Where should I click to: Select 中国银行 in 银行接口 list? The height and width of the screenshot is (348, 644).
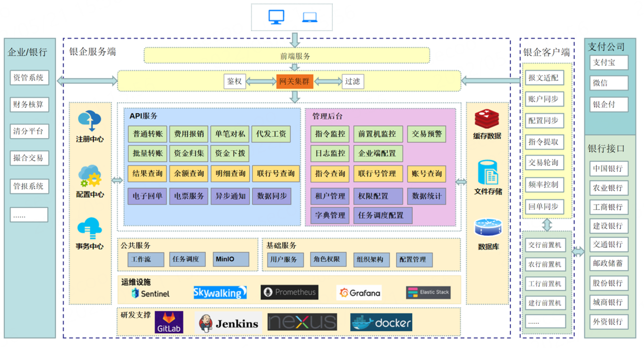(x=609, y=168)
